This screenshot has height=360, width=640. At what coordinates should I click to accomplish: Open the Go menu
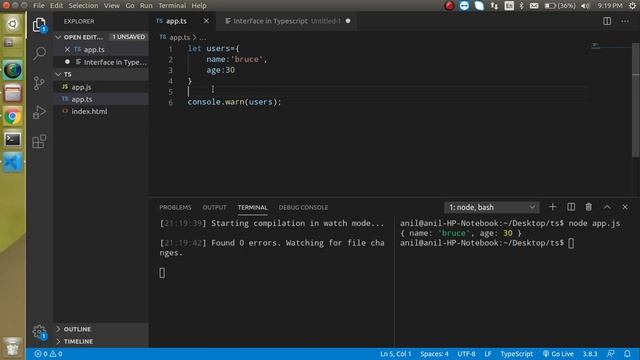tap(130, 6)
